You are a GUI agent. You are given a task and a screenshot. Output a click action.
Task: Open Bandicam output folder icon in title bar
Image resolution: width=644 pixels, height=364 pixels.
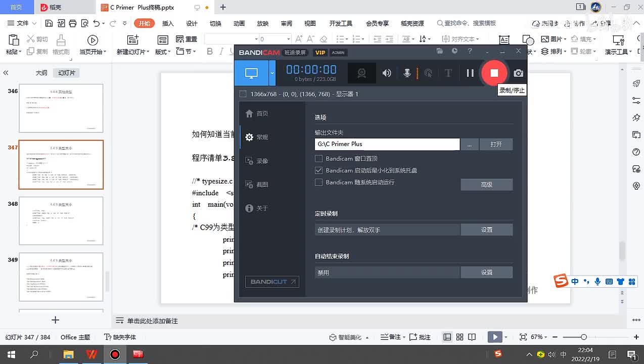[x=440, y=51]
